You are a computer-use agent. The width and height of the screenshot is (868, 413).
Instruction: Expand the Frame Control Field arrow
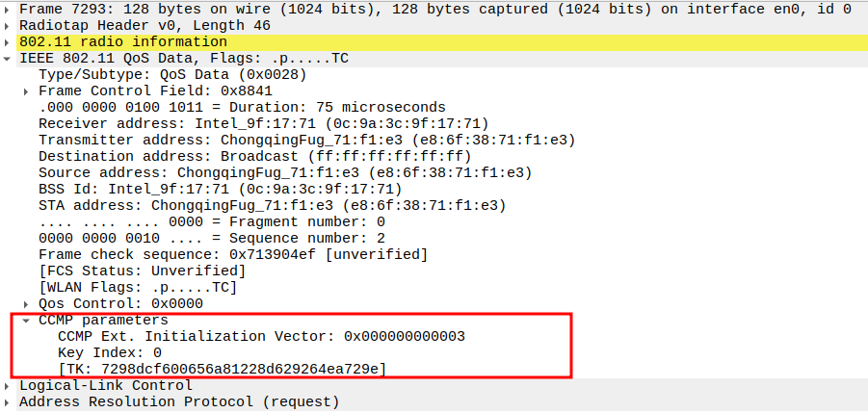[x=27, y=91]
